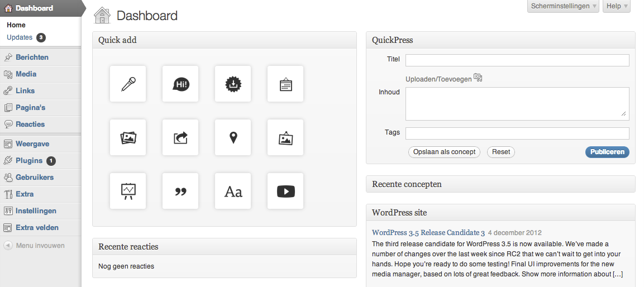Click Opslaan als concept button

click(x=445, y=152)
